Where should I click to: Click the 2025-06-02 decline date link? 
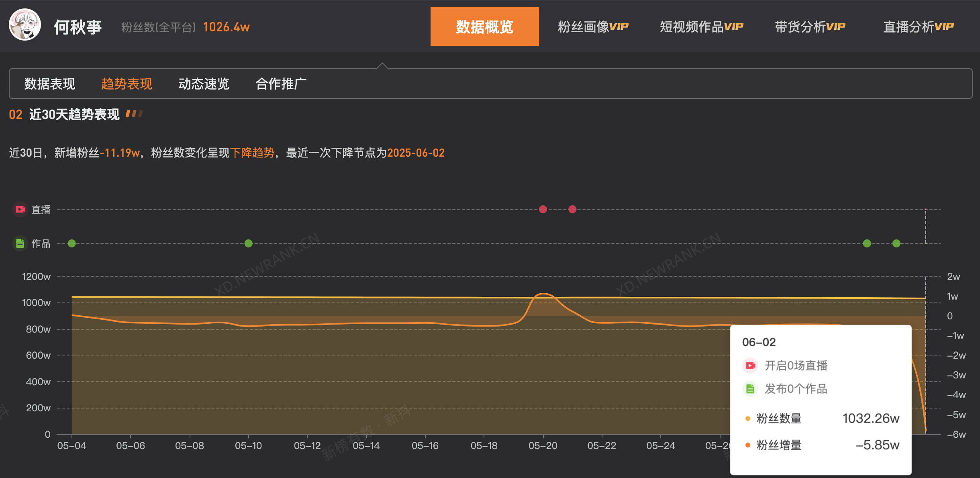tap(416, 153)
